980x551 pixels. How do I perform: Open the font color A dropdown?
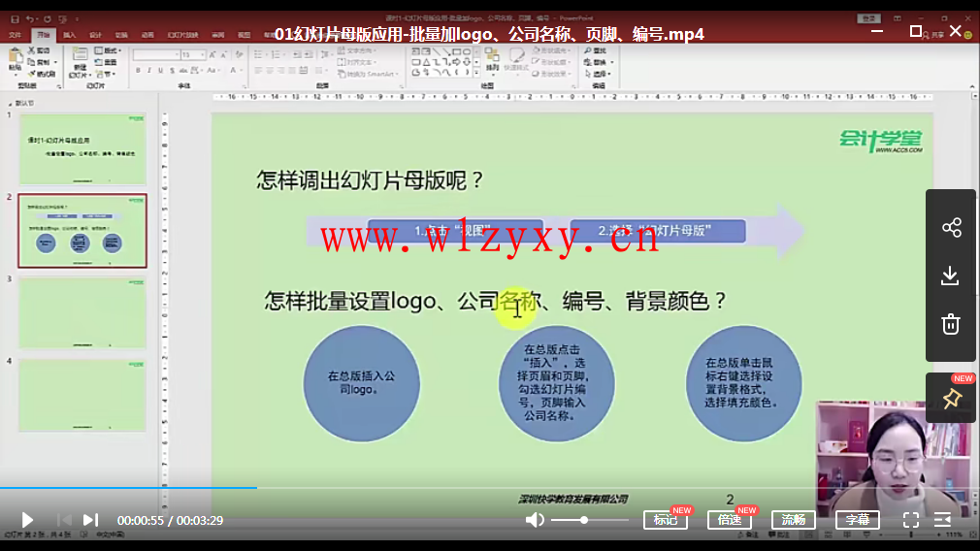coord(235,71)
